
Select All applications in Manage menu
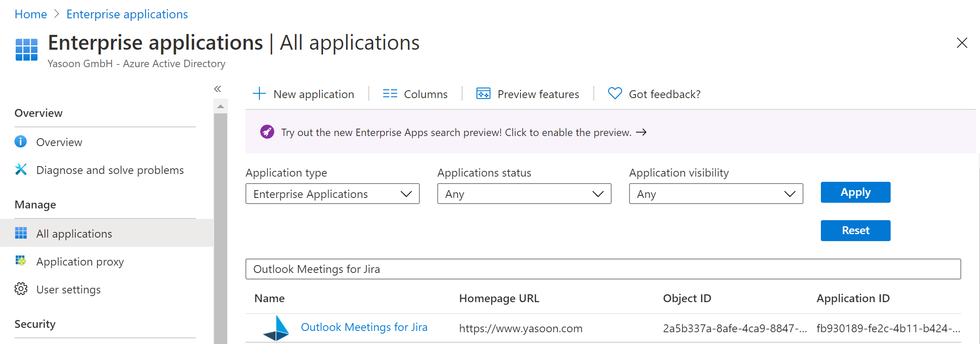click(x=74, y=234)
